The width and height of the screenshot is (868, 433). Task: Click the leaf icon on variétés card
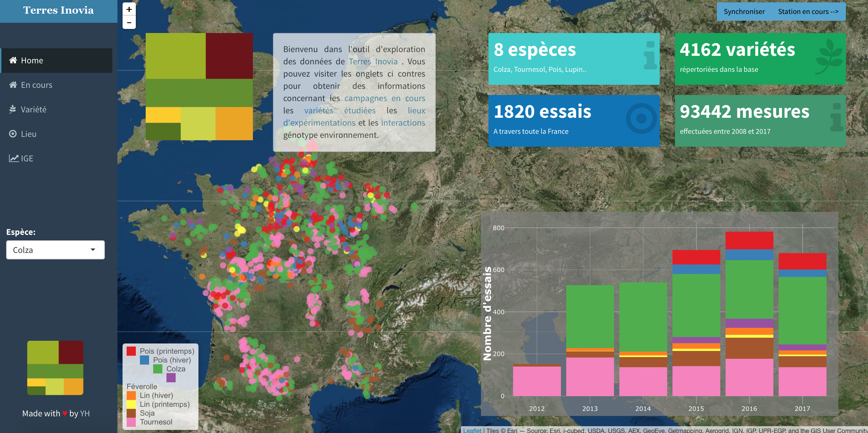pos(829,56)
